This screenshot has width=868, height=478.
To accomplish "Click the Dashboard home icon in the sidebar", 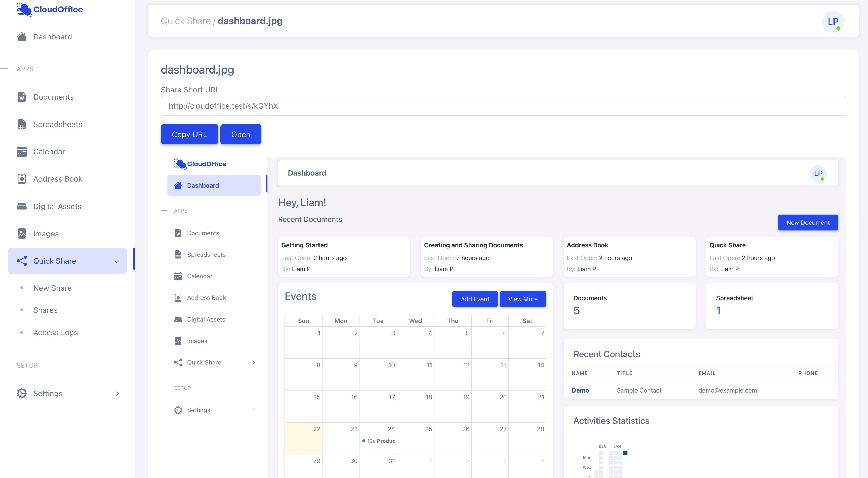I will tap(22, 37).
